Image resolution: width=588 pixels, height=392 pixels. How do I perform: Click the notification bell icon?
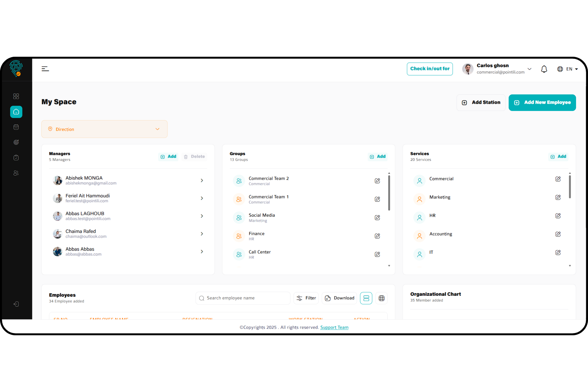pyautogui.click(x=544, y=69)
